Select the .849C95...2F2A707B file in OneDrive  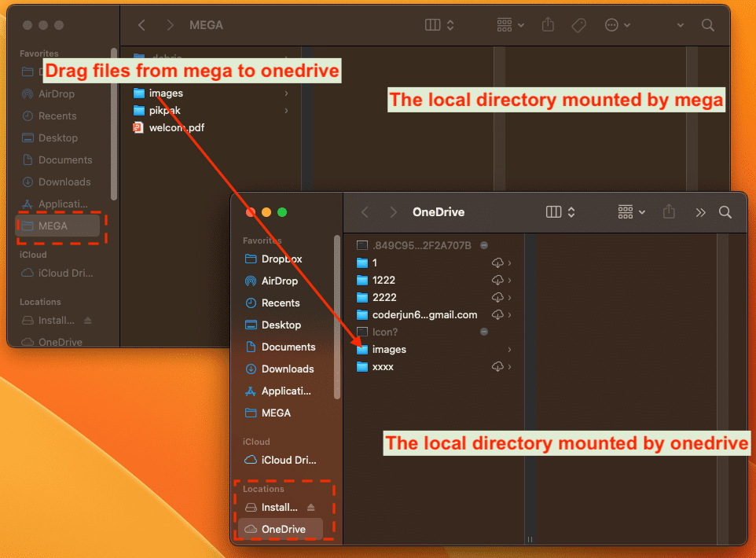coord(422,246)
